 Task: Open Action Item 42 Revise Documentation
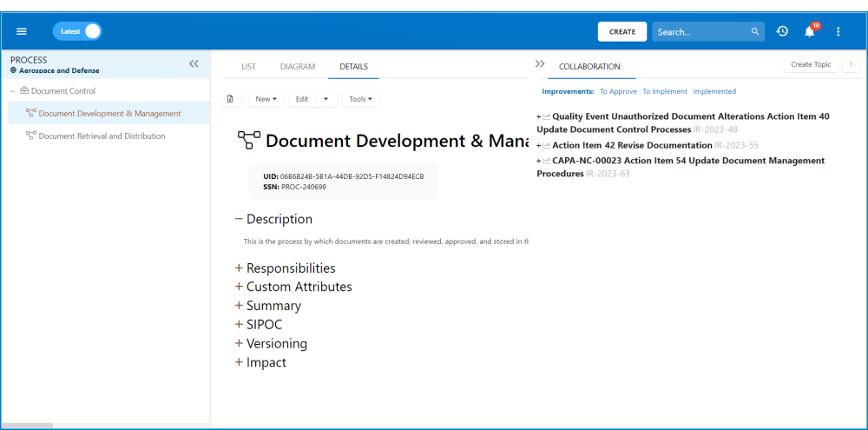(632, 145)
